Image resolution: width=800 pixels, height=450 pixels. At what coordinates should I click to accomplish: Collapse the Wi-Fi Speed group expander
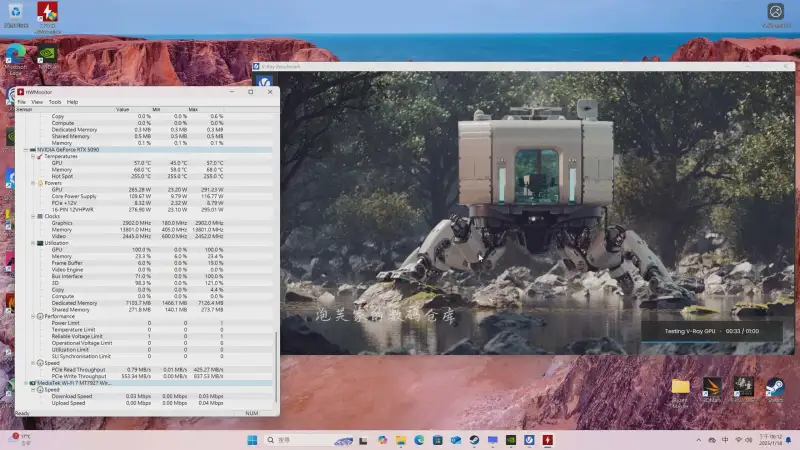[33, 390]
